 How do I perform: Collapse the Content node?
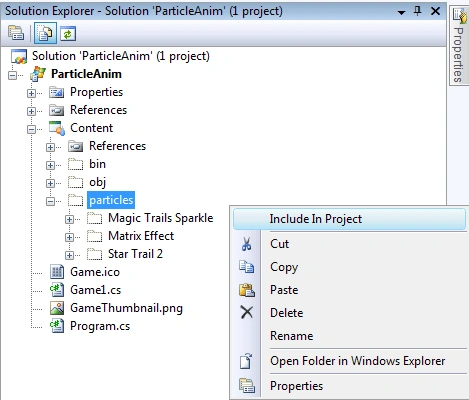pos(31,129)
